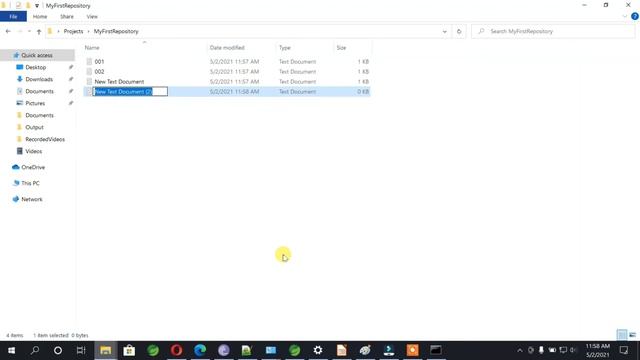Open the File ribbon tab
The height and width of the screenshot is (360, 640).
point(13,17)
